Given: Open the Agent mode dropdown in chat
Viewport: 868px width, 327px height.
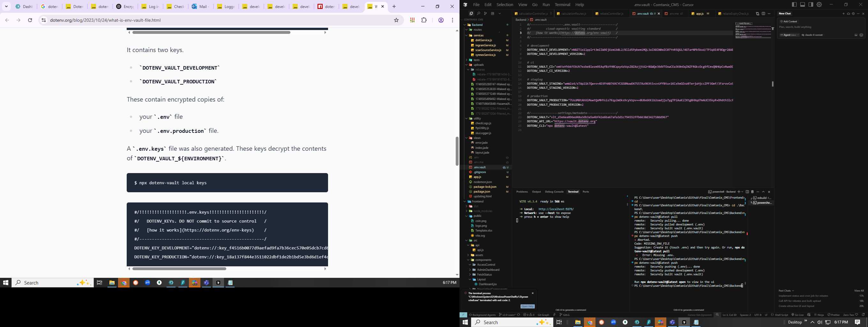Looking at the screenshot, I should point(789,35).
